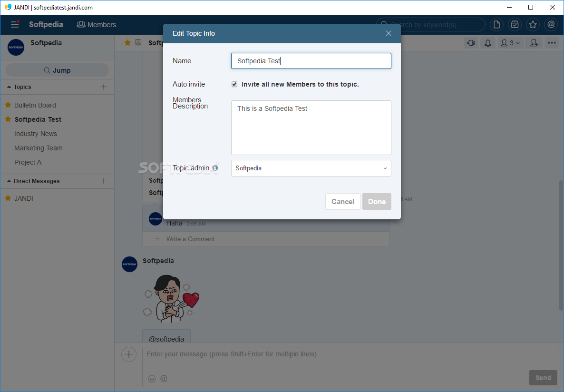Open the Marketing Team topic
Screen dimensions: 564x392
coord(38,148)
